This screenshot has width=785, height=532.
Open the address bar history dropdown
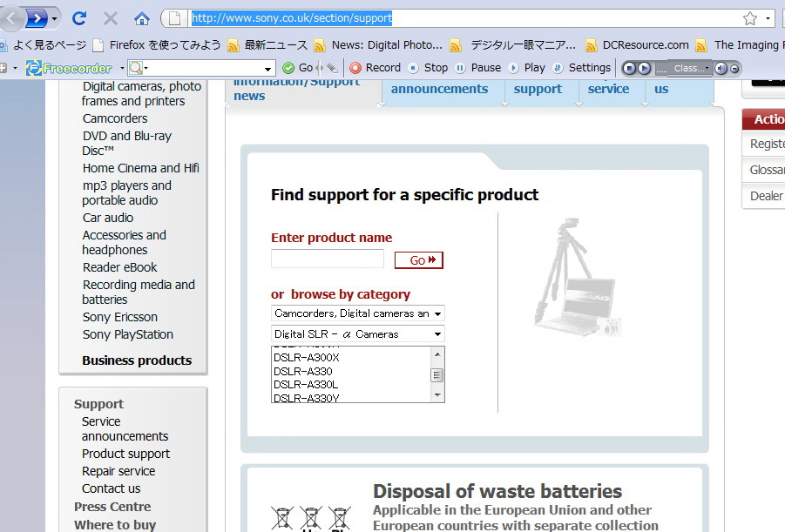tap(768, 18)
